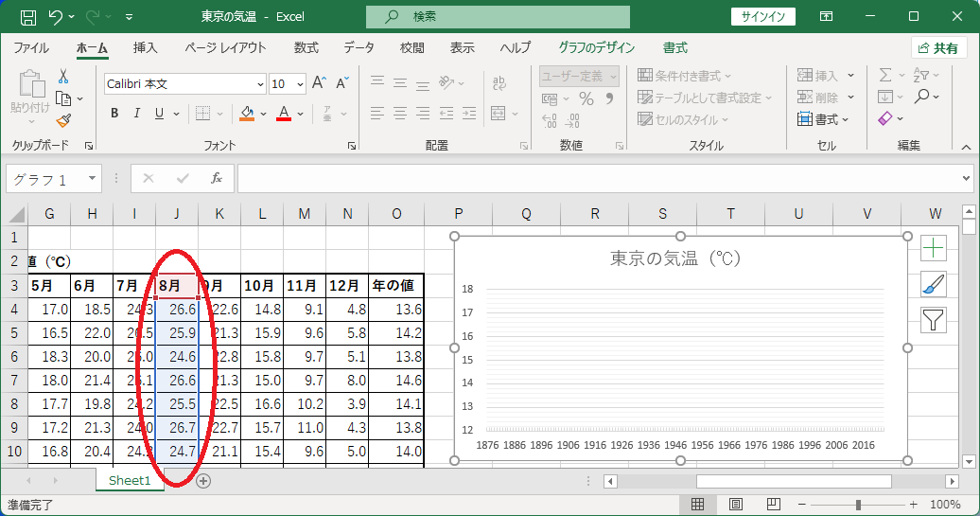Open the borders dropdown arrow
This screenshot has height=516, width=980.
[x=220, y=114]
